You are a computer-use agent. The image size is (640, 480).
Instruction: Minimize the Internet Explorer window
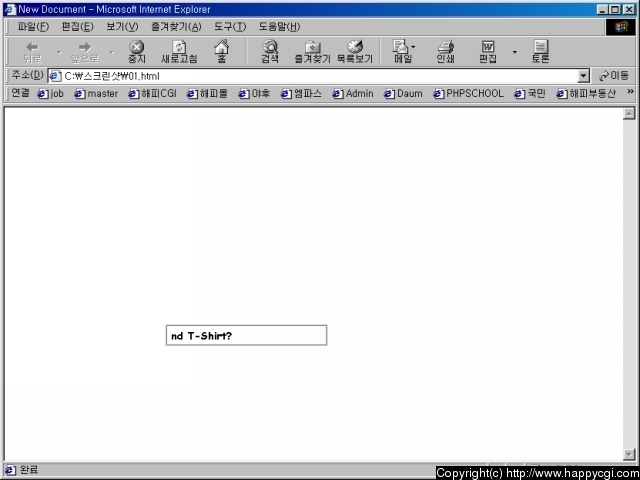click(602, 9)
